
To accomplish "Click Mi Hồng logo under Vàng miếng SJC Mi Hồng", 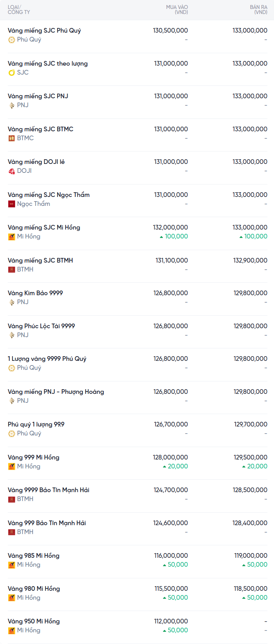I will pos(12,237).
